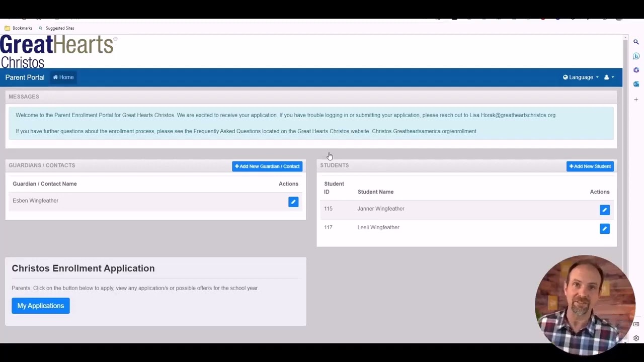Viewport: 644px width, 362px height.
Task: Edit guardian Esben Wingfeather
Action: 293,202
